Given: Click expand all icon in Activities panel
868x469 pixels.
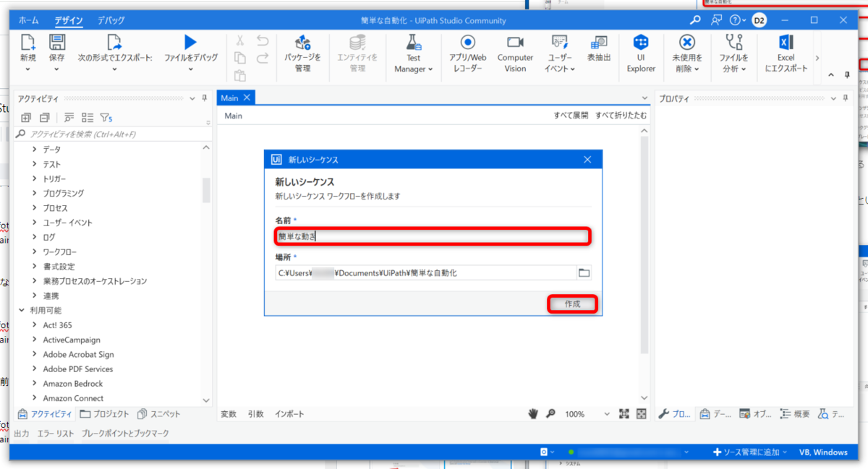Looking at the screenshot, I should click(x=26, y=117).
